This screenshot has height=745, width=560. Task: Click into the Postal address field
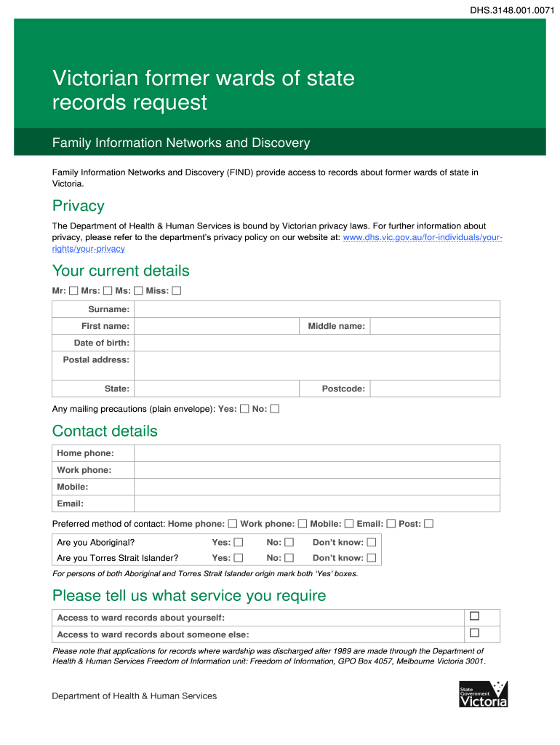(x=317, y=365)
